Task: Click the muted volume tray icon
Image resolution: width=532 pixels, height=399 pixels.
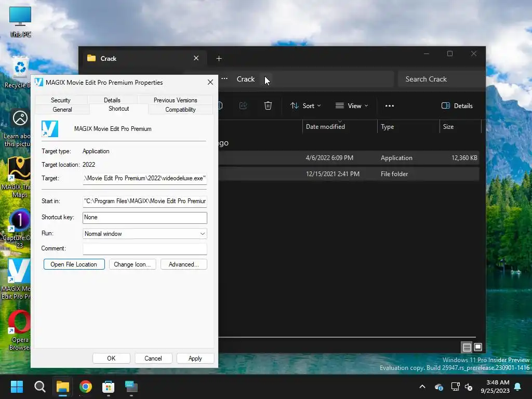Action: coord(469,387)
